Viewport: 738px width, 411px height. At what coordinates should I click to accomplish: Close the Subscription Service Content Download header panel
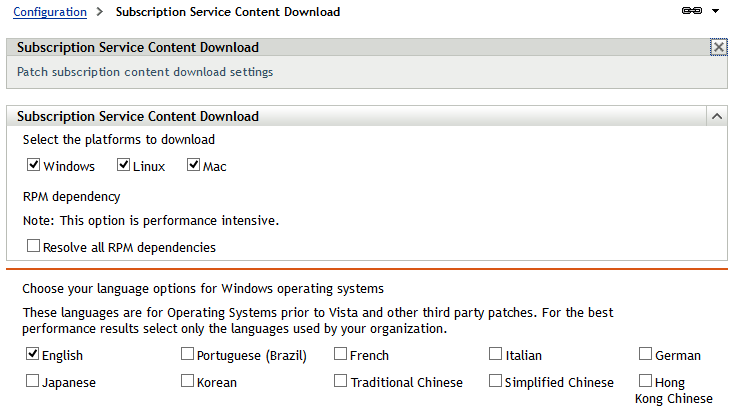pyautogui.click(x=718, y=47)
